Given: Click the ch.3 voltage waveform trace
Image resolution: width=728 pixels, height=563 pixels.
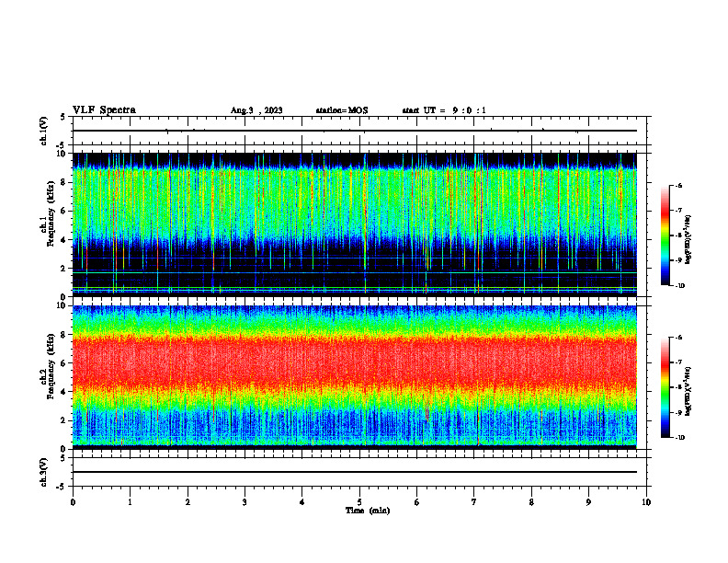Looking at the screenshot, I should click(354, 472).
